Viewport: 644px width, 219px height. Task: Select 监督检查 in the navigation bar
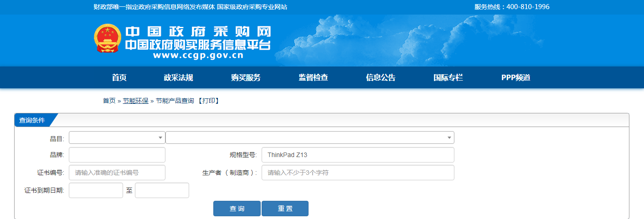pos(313,78)
